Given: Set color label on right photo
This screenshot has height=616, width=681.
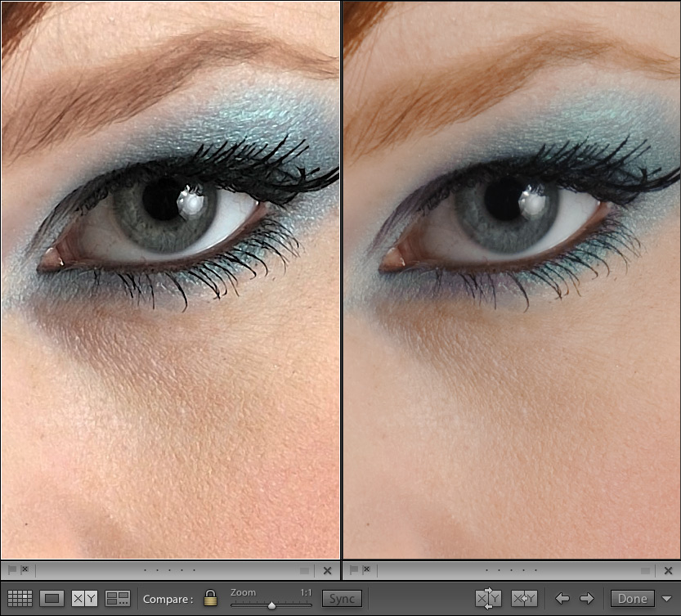Looking at the screenshot, I should (645, 570).
